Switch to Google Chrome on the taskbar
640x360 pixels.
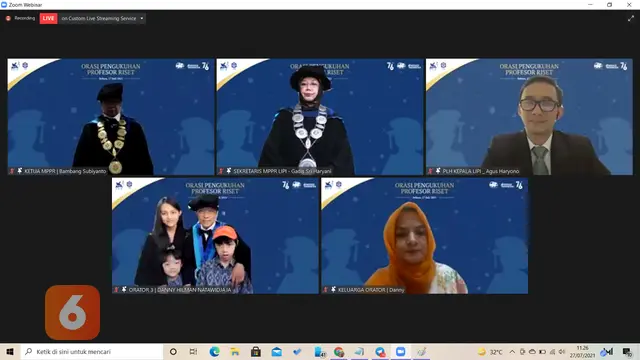tap(339, 351)
